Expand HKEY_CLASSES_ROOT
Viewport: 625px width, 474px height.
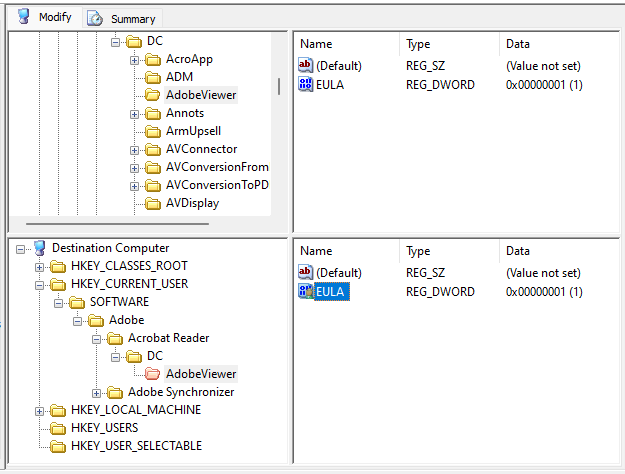point(39,267)
